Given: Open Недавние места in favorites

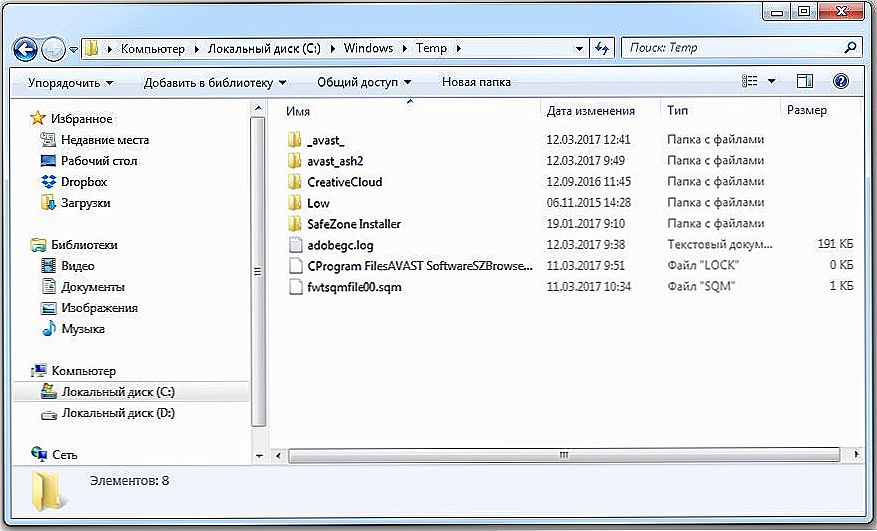Looking at the screenshot, I should (x=105, y=140).
